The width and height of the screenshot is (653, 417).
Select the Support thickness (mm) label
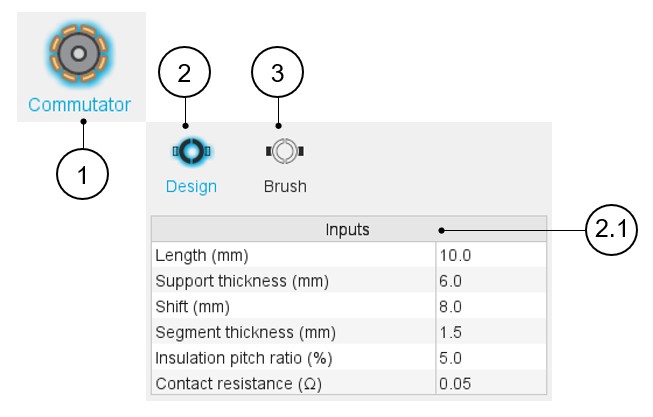241,281
